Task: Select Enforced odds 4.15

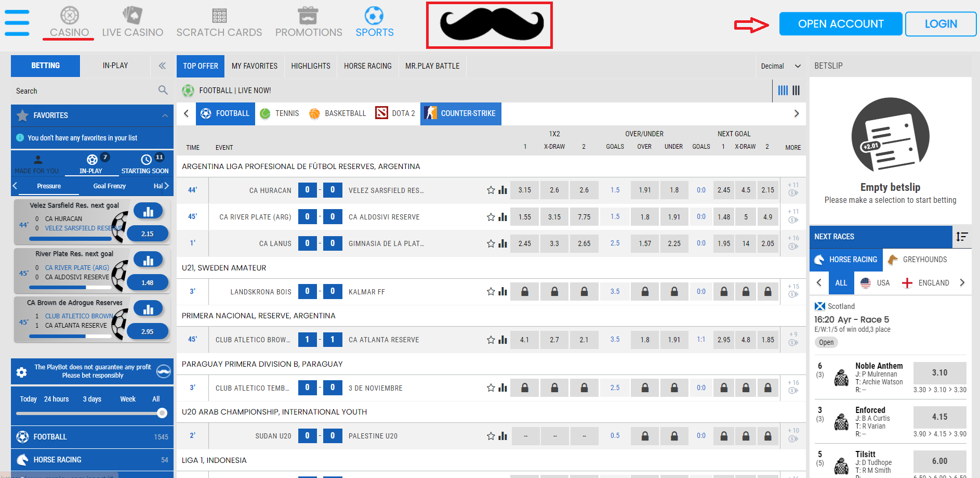Action: 939,417
